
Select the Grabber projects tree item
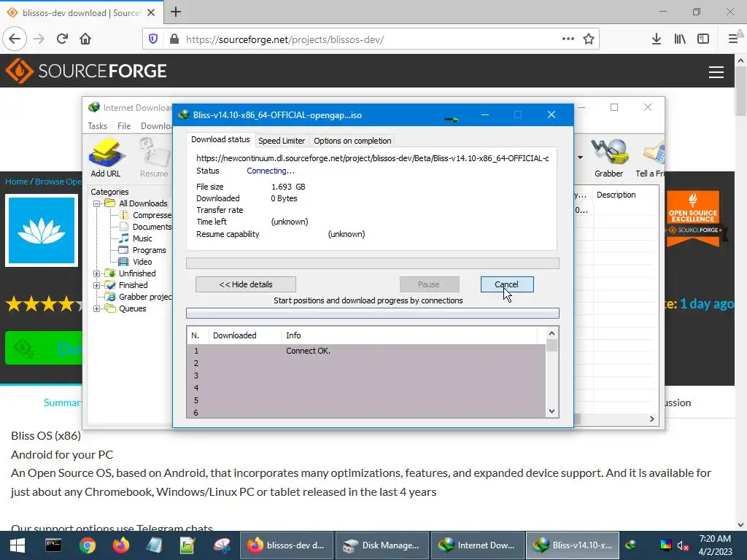coord(145,297)
